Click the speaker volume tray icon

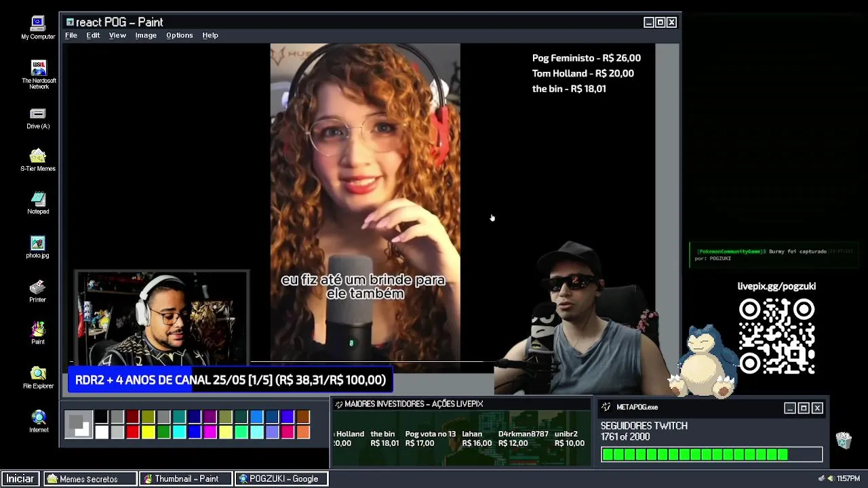point(831,479)
